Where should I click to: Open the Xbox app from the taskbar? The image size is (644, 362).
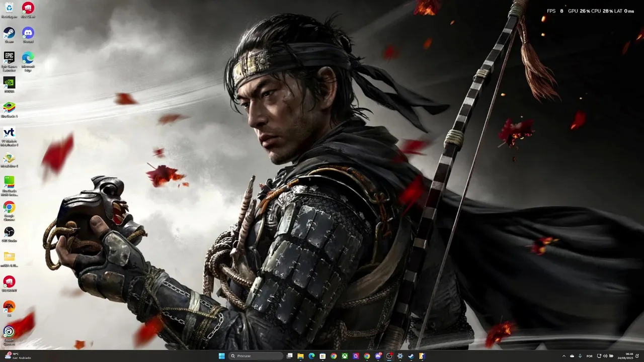pos(345,356)
